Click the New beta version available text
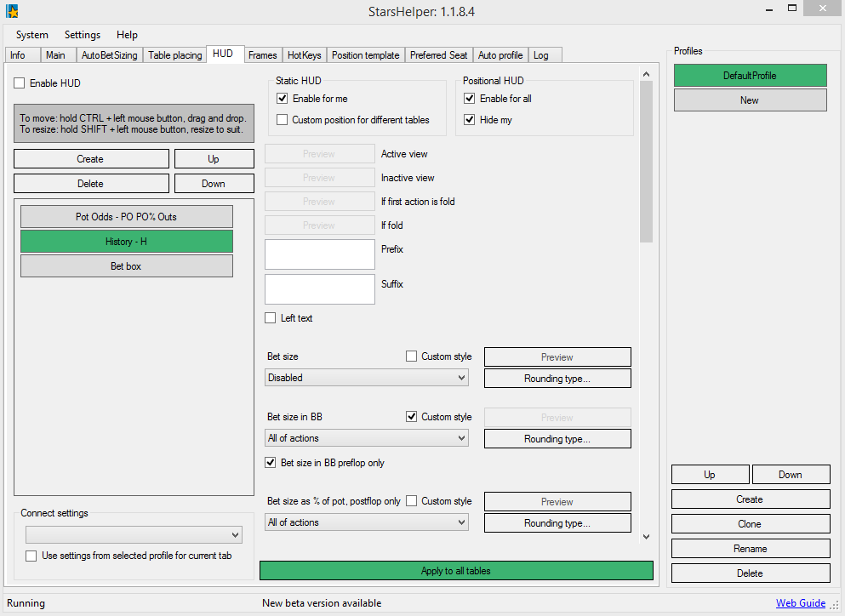The width and height of the screenshot is (845, 616). (x=322, y=603)
